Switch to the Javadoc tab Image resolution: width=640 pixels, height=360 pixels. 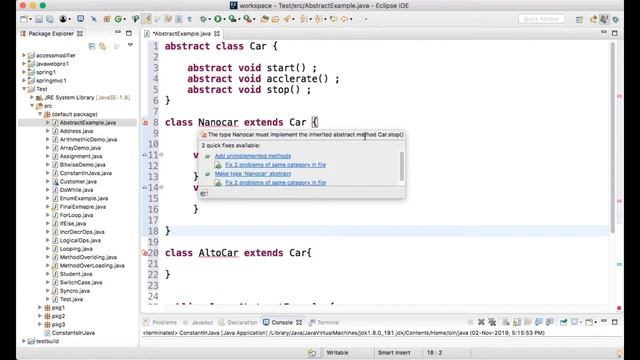[x=198, y=322]
